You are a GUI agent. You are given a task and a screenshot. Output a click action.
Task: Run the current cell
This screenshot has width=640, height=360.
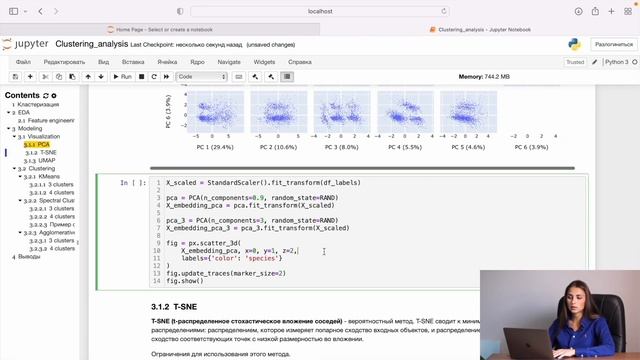(x=122, y=77)
